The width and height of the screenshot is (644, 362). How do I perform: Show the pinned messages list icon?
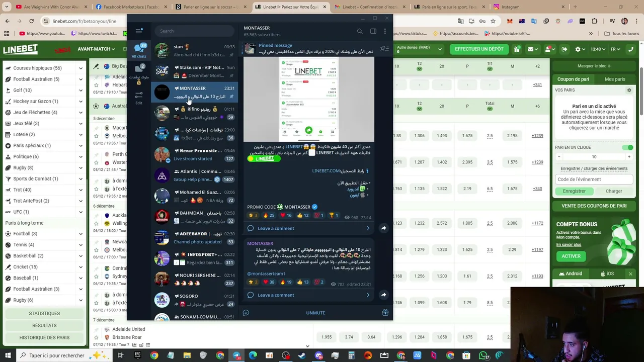(x=384, y=48)
